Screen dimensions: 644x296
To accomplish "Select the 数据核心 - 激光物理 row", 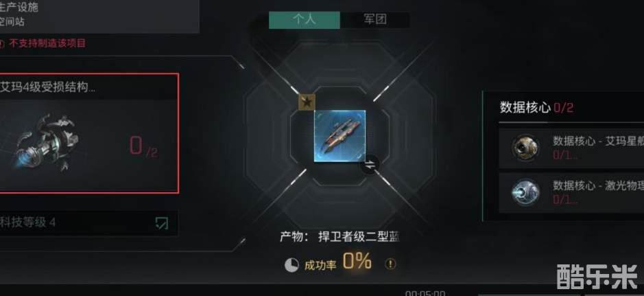I will pos(571,193).
